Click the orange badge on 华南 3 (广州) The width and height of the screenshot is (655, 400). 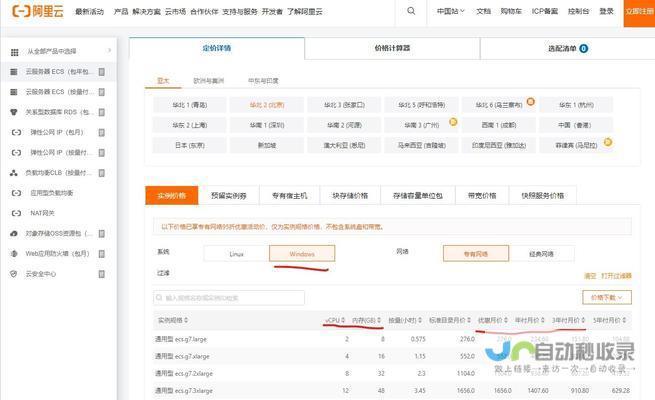(453, 122)
